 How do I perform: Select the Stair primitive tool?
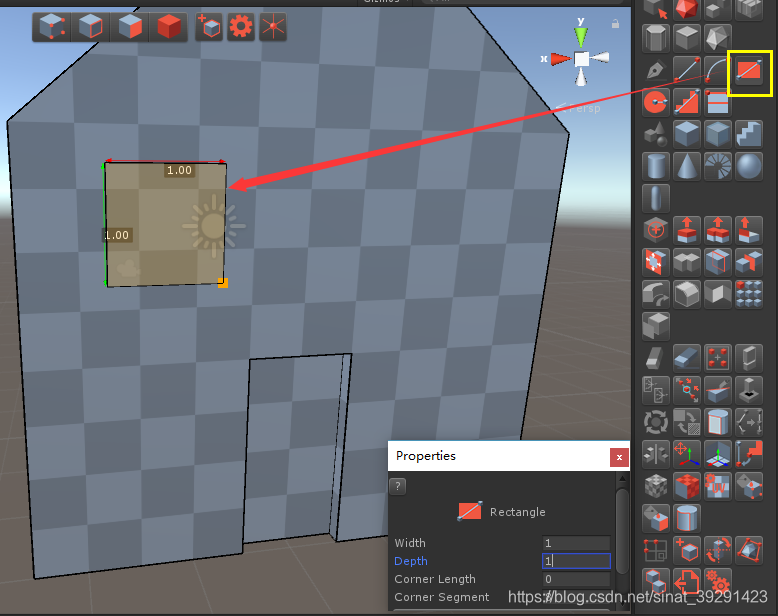[x=749, y=134]
